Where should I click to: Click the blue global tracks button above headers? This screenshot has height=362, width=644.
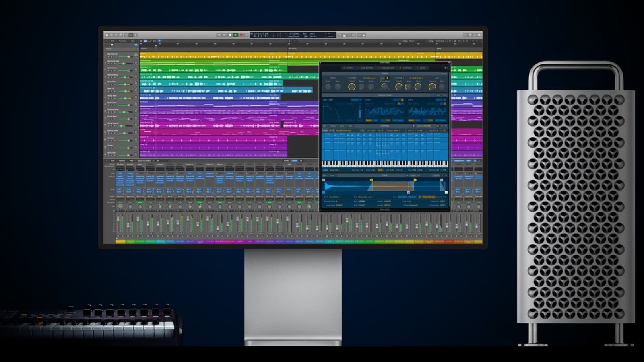136,45
